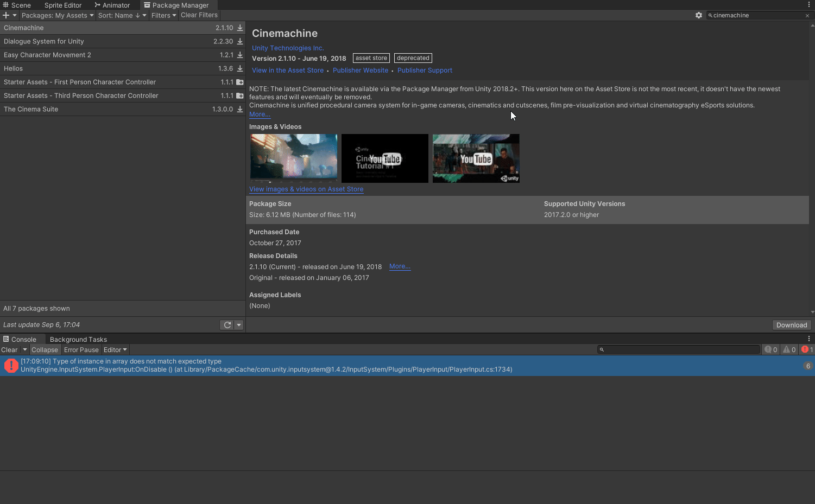Click the package details vertical scrollbar

click(812, 168)
